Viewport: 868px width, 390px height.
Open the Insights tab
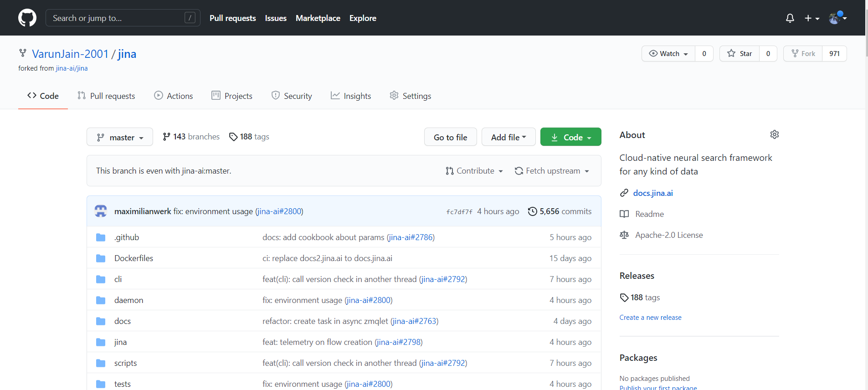(351, 96)
